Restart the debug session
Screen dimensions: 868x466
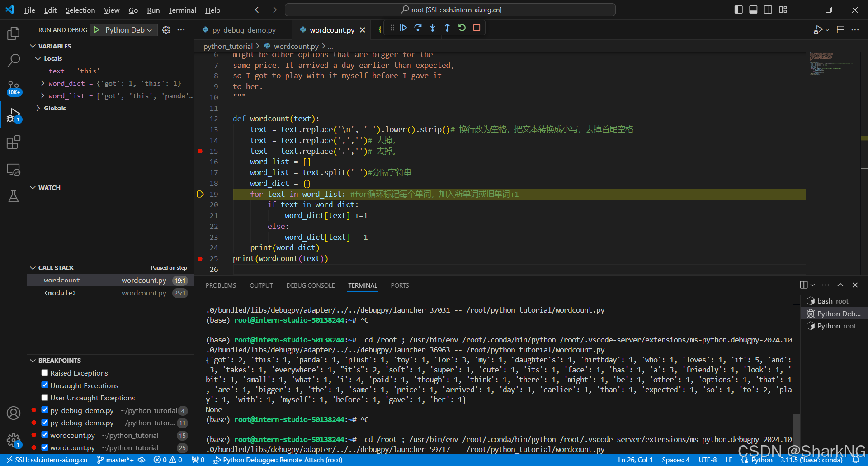[x=462, y=28]
